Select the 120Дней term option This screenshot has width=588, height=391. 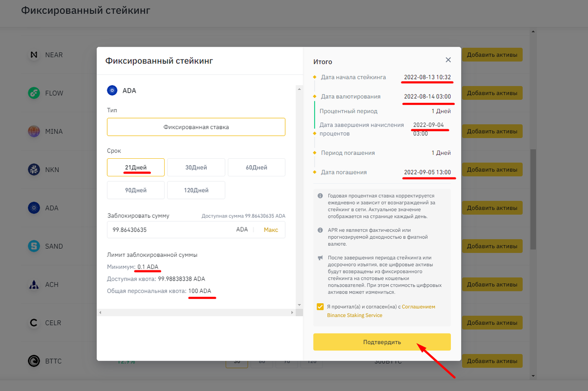(x=196, y=190)
